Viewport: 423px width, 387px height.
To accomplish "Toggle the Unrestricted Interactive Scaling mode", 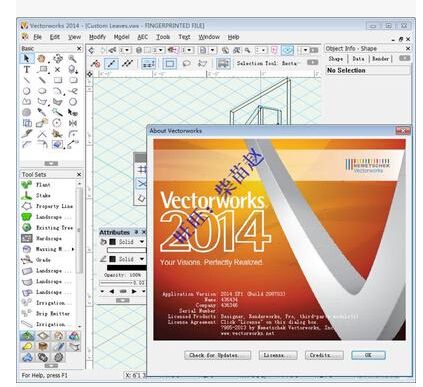I will click(127, 63).
